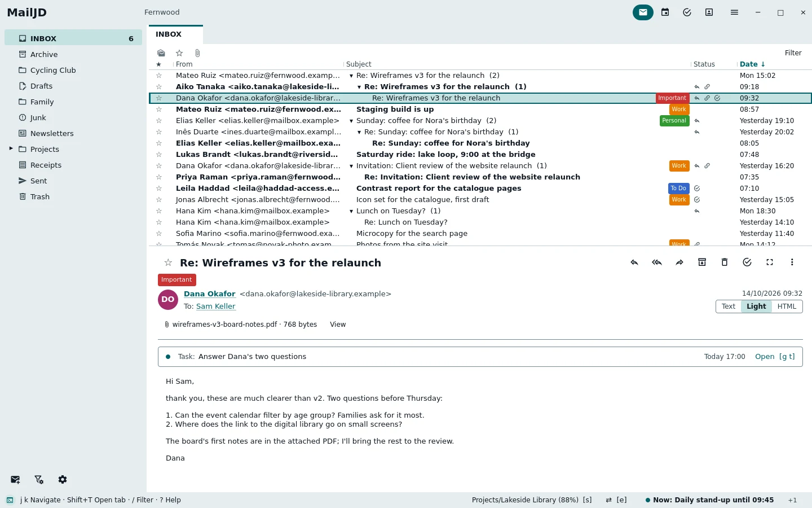Open sender link Dana Okafor
This screenshot has height=508, width=812.
pyautogui.click(x=210, y=294)
